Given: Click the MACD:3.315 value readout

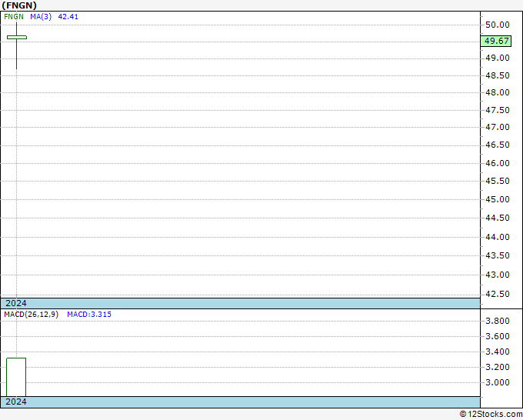Looking at the screenshot, I should click(x=89, y=315).
